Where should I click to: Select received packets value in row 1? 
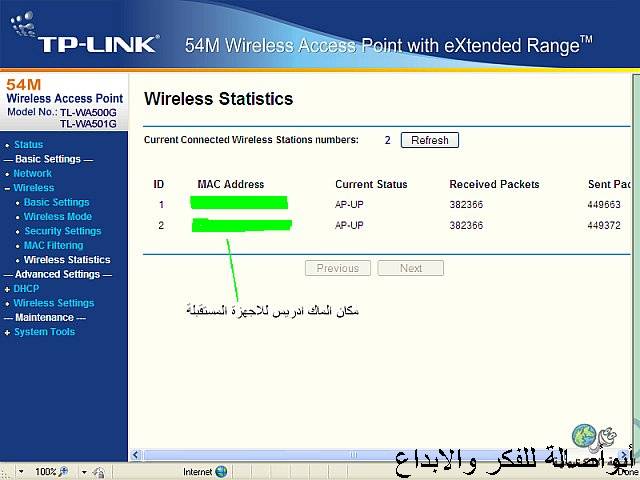tap(466, 204)
